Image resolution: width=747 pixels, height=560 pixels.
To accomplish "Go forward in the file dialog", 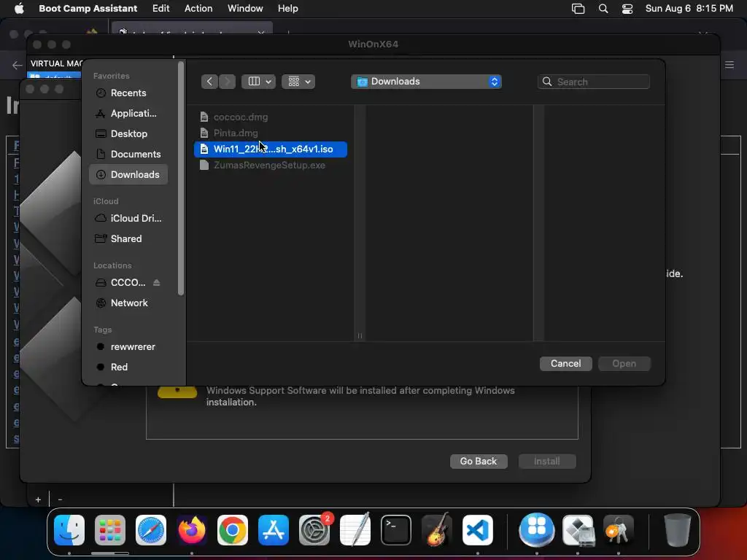I will coord(228,82).
